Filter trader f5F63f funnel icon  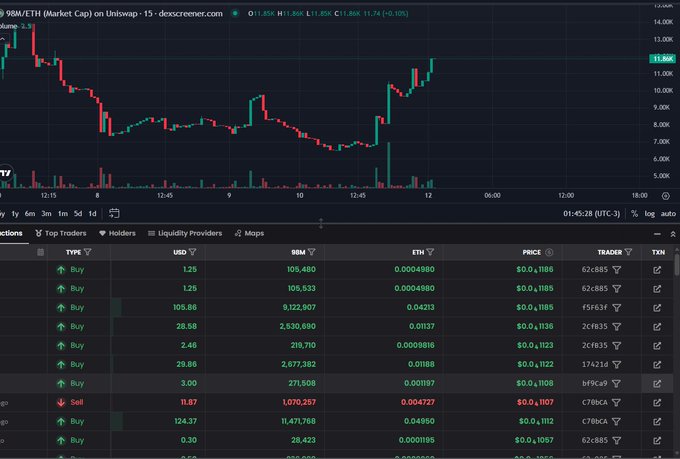tap(617, 308)
